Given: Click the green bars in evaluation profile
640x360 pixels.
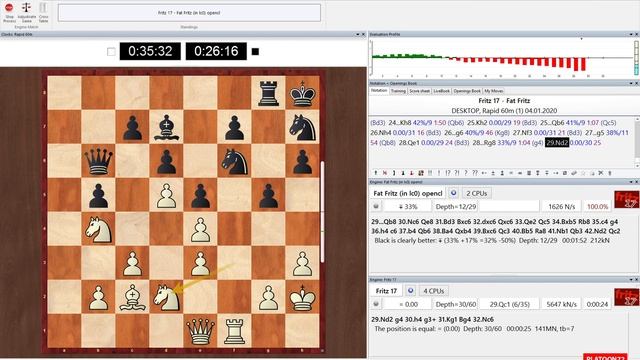Looking at the screenshot, I should coord(406,56).
